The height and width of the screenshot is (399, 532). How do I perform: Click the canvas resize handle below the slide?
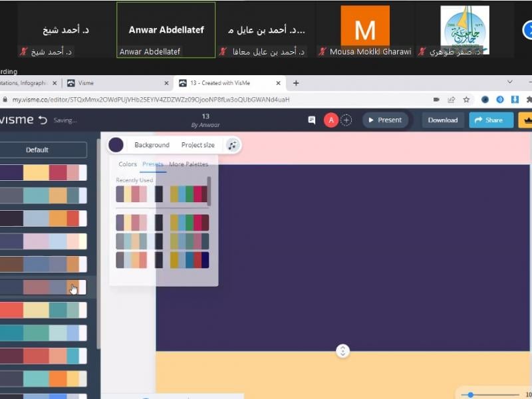click(342, 351)
